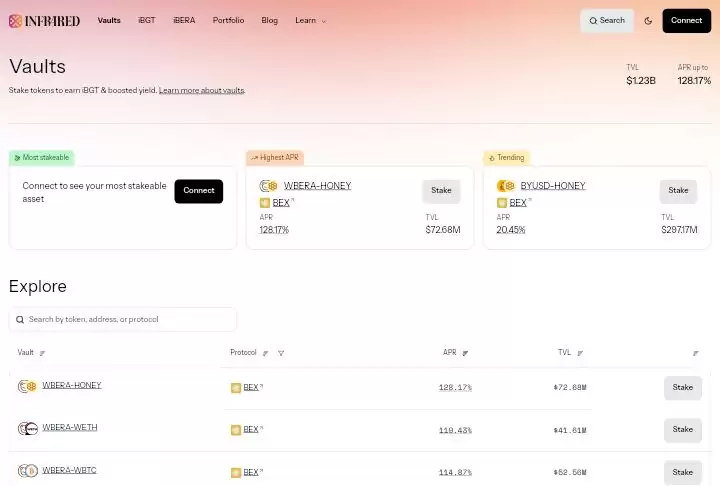Open BEX link in WBERA-WBTC row

(x=253, y=472)
